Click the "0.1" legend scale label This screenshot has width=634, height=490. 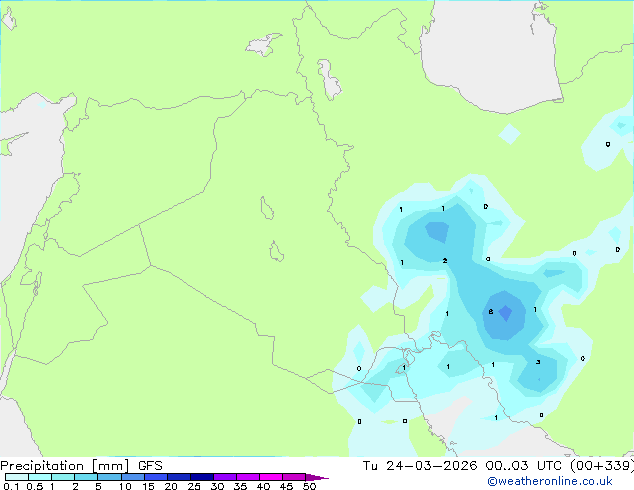pyautogui.click(x=11, y=486)
